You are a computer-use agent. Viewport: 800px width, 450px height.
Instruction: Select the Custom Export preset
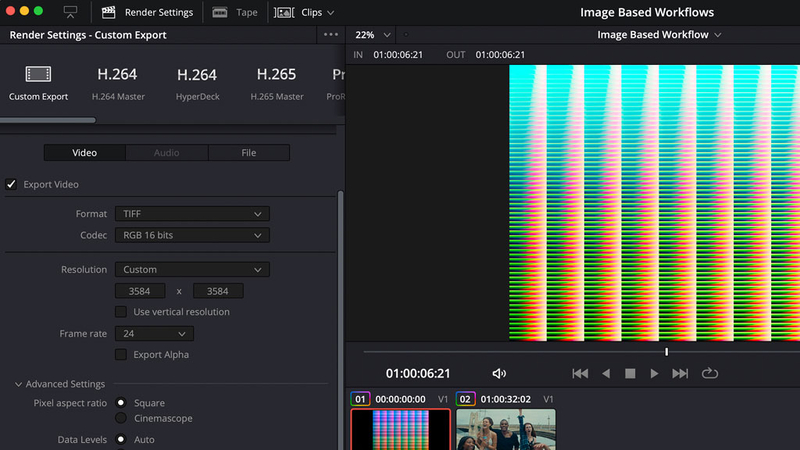[x=38, y=83]
